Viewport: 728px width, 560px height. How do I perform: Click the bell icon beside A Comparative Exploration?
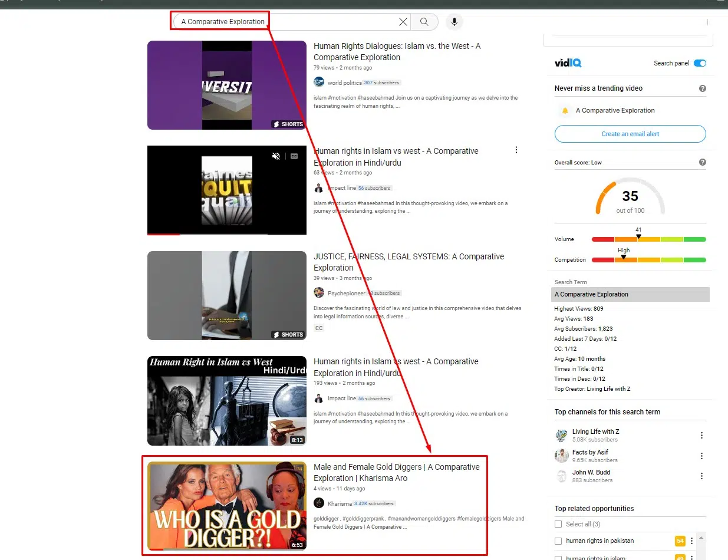coord(565,111)
